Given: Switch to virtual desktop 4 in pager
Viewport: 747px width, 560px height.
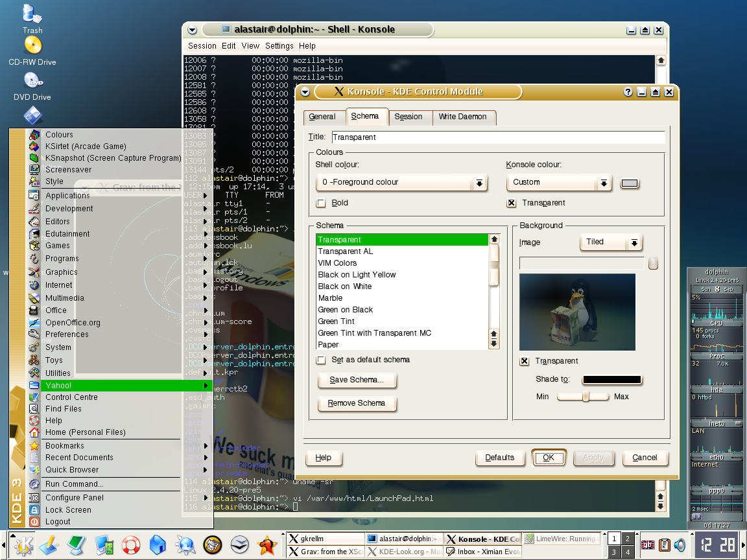Looking at the screenshot, I should click(628, 552).
